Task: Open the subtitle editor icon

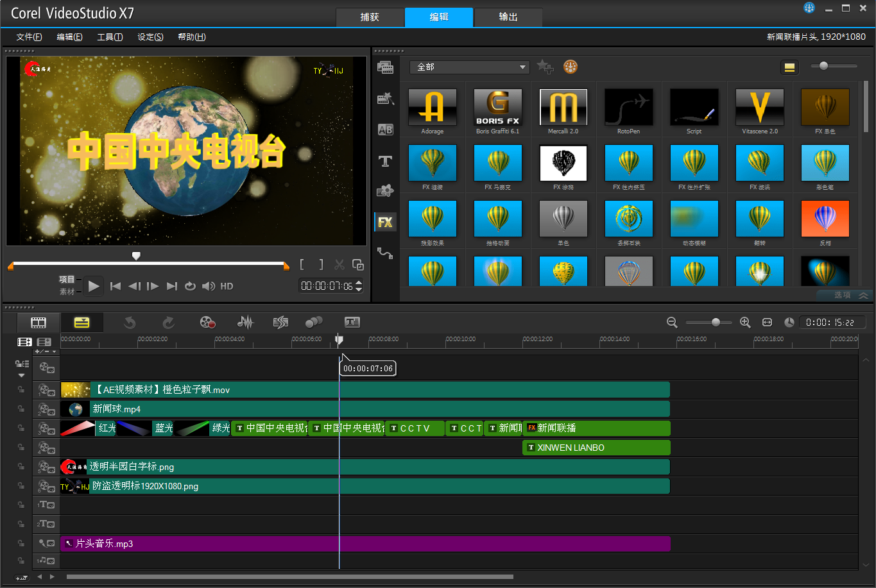Action: coord(352,323)
